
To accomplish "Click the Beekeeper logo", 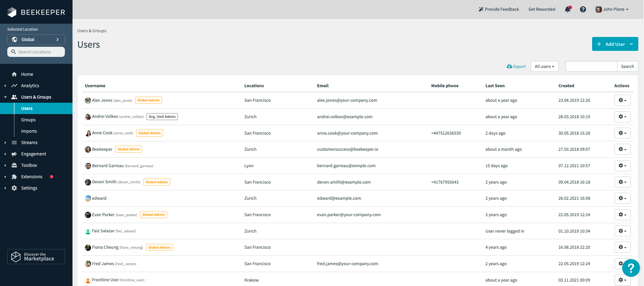I will [x=36, y=12].
